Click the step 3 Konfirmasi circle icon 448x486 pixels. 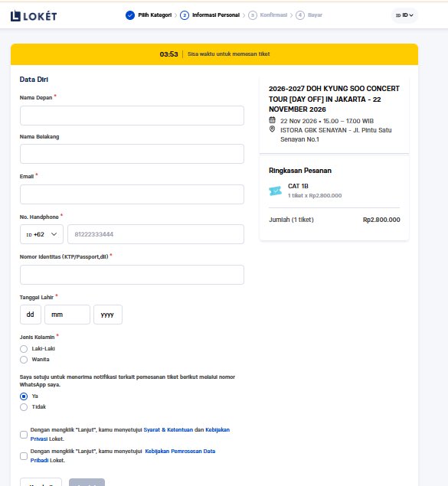(253, 15)
